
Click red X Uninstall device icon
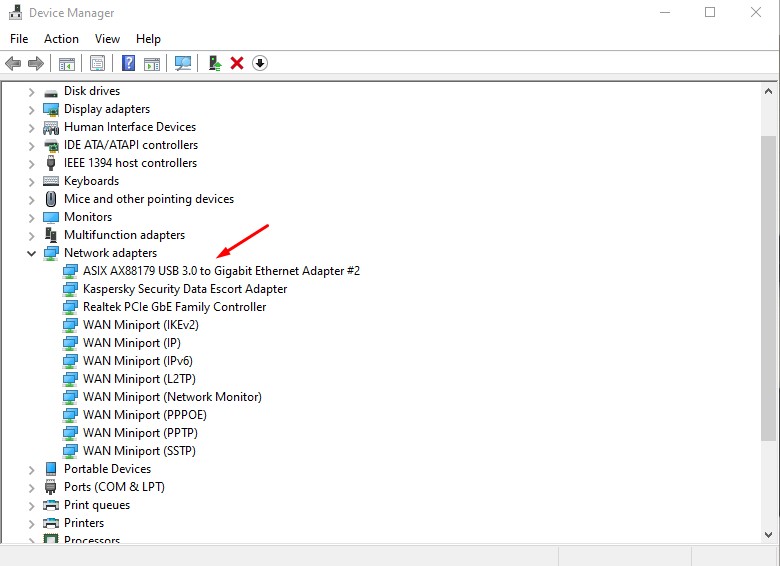237,63
